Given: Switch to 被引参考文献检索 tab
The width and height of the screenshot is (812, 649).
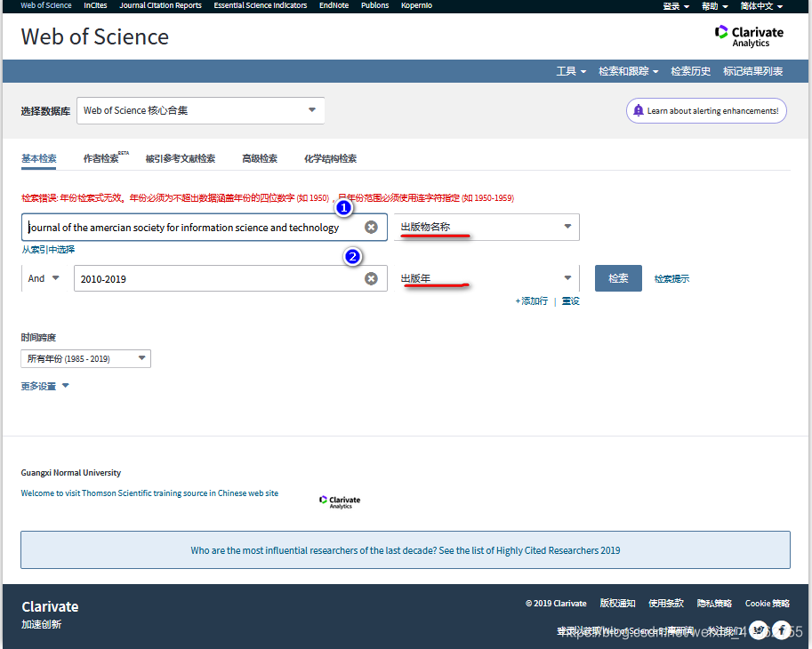Looking at the screenshot, I should pos(181,159).
